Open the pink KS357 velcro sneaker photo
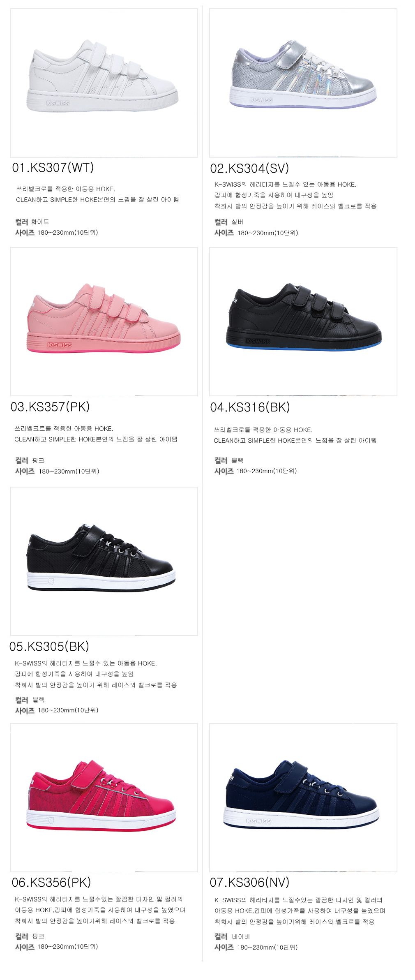 coord(104,321)
